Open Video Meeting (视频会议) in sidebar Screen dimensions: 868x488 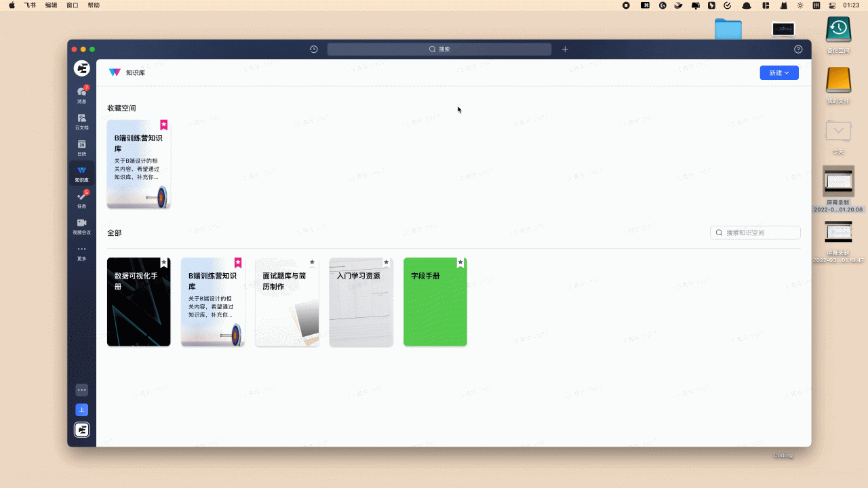(x=81, y=226)
